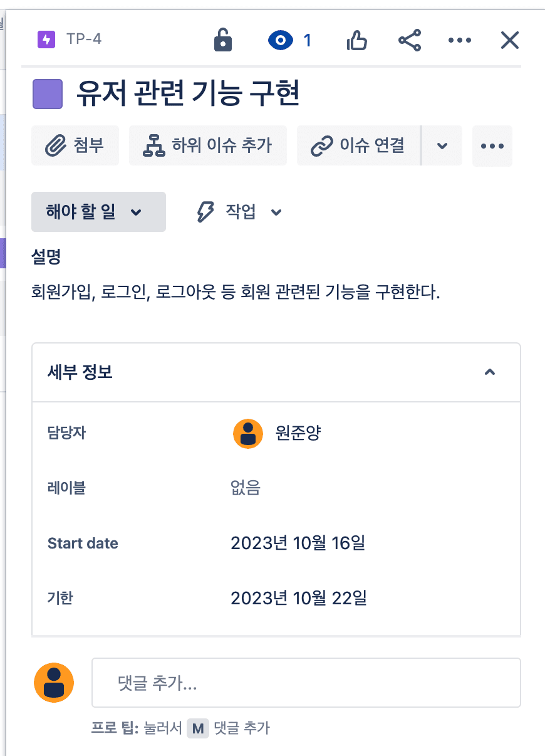Image resolution: width=545 pixels, height=756 pixels.
Task: Click the 이슈 연결 link button
Action: tap(358, 145)
